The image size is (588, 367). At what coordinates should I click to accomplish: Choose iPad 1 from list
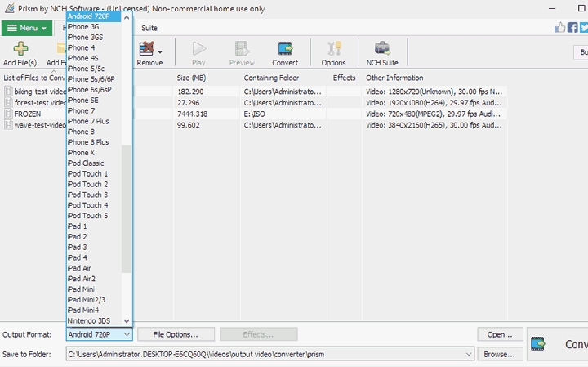pos(94,226)
